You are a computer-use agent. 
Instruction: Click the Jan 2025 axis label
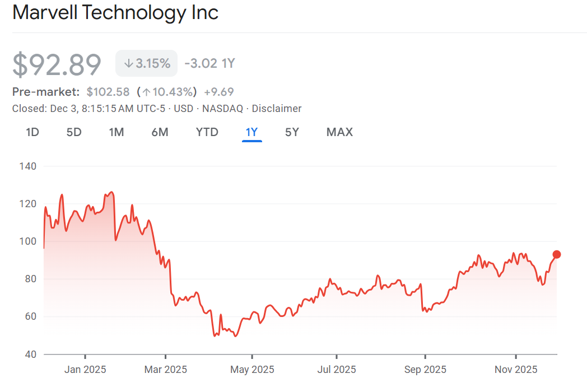pyautogui.click(x=85, y=370)
